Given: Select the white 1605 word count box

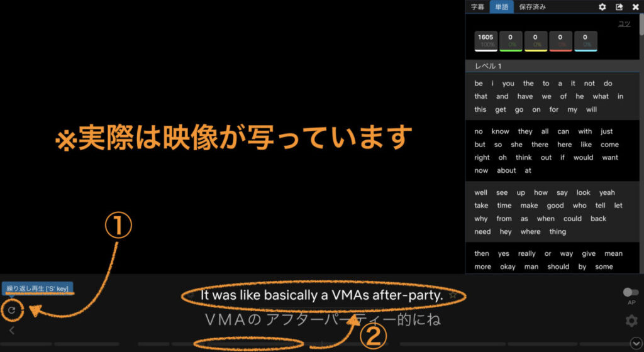Looking at the screenshot, I should (x=486, y=41).
